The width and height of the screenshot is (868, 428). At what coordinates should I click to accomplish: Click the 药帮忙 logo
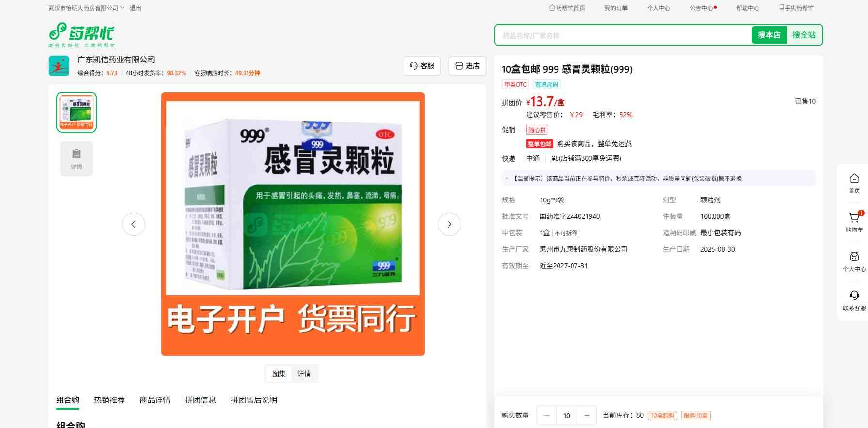81,34
